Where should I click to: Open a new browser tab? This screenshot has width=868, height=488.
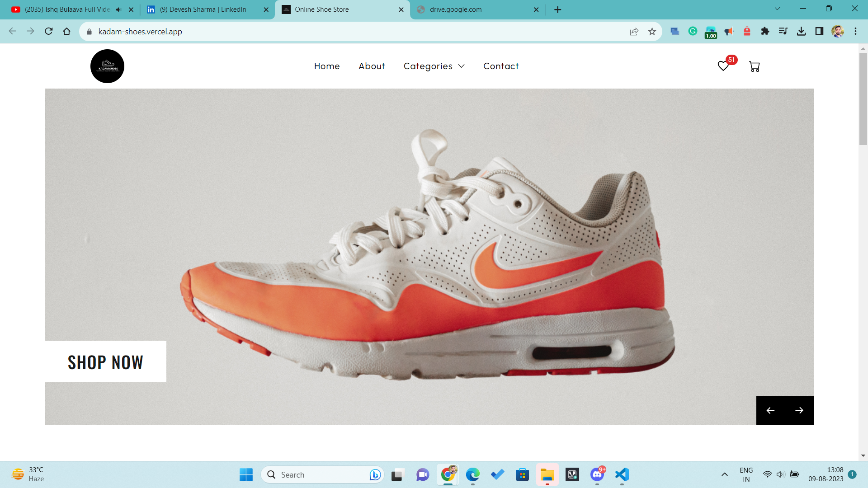pos(557,9)
